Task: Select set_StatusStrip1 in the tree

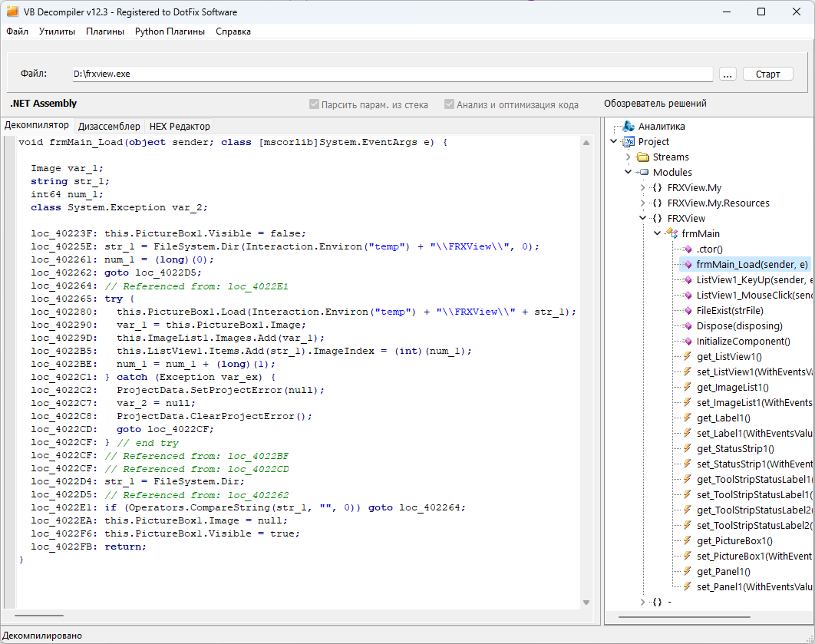Action: [754, 464]
